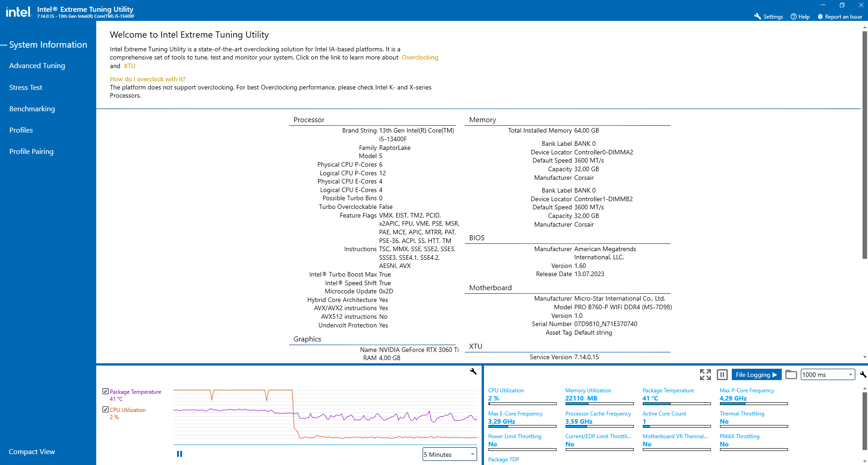Click Total Installed Memory 64,00 GB
The image size is (868, 465).
point(587,131)
